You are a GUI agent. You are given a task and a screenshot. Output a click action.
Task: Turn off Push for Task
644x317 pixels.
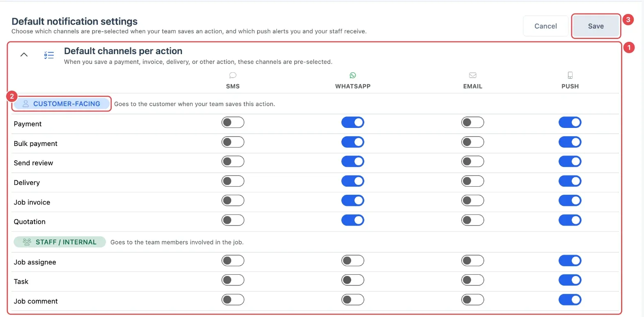[570, 280]
